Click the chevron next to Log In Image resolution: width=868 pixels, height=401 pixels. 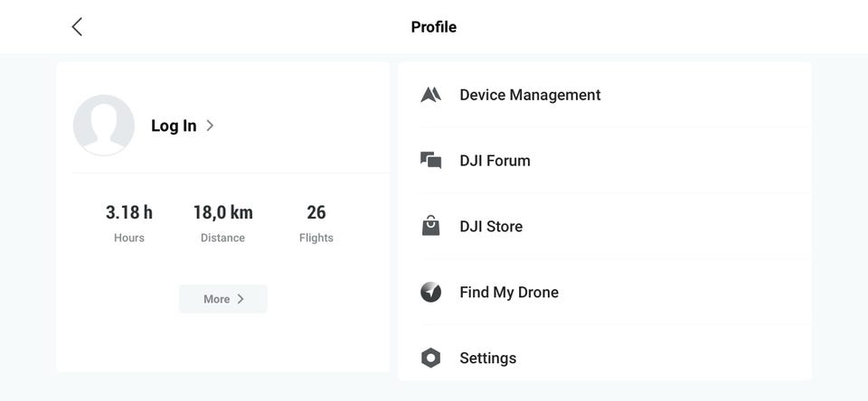(x=210, y=126)
